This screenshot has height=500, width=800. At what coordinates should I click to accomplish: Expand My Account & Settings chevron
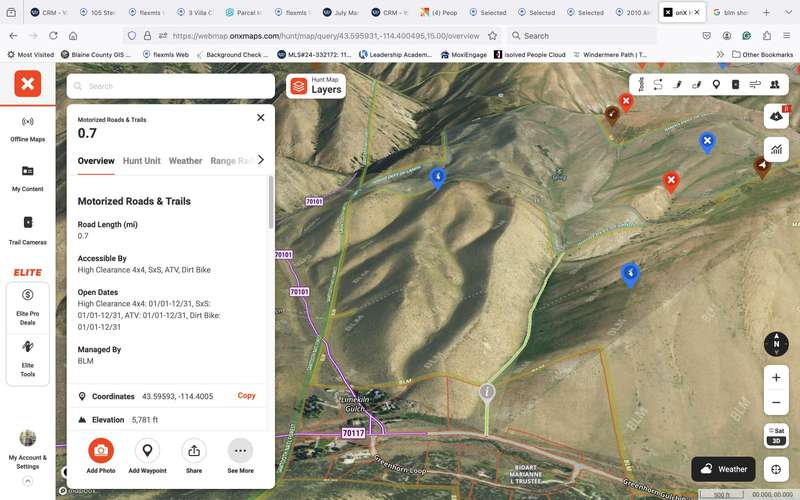tap(28, 481)
